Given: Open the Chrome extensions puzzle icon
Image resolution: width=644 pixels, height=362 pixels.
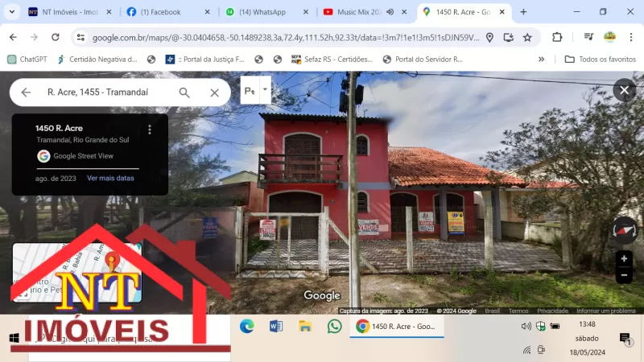Looking at the screenshot, I should point(557,37).
